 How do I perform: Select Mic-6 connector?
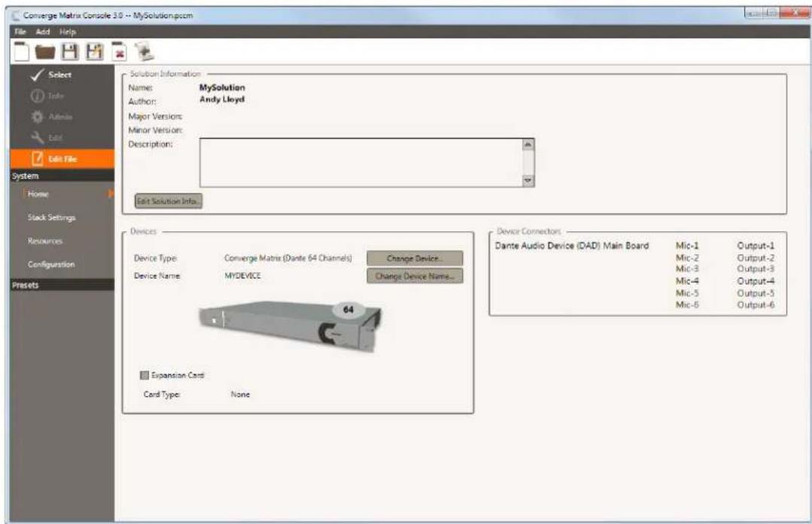(687, 305)
